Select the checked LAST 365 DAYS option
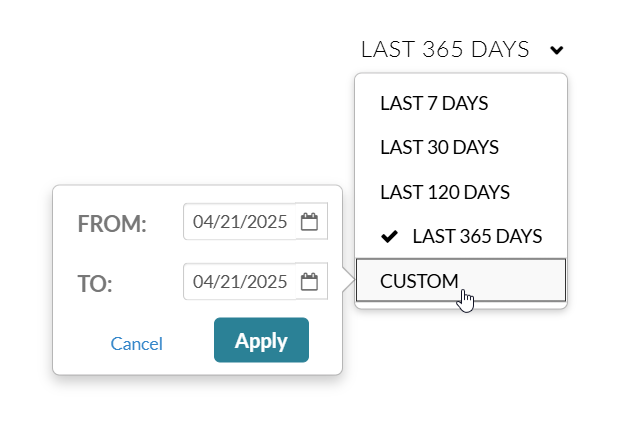The image size is (637, 422). [476, 237]
